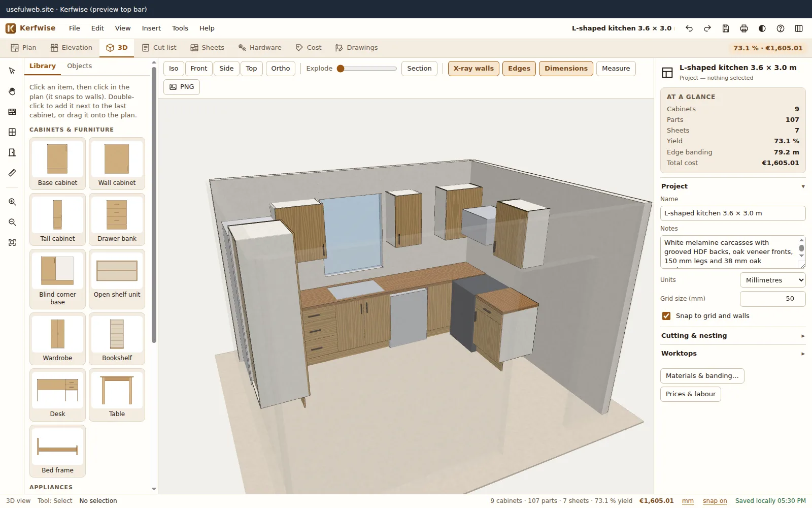Activate the Measure toggle in 3D toolbar
This screenshot has width=812, height=508.
click(x=616, y=69)
